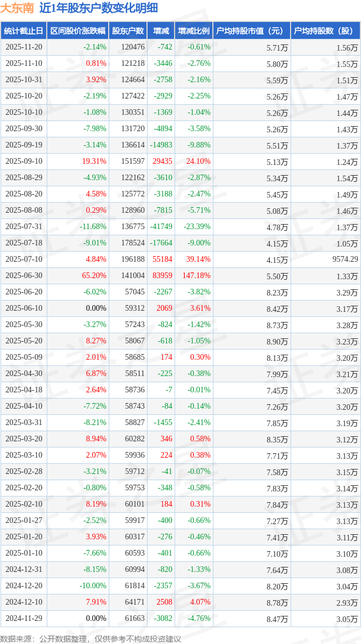Select the 2024-11-29 date cell
This screenshot has width=361, height=644.
pos(23,619)
